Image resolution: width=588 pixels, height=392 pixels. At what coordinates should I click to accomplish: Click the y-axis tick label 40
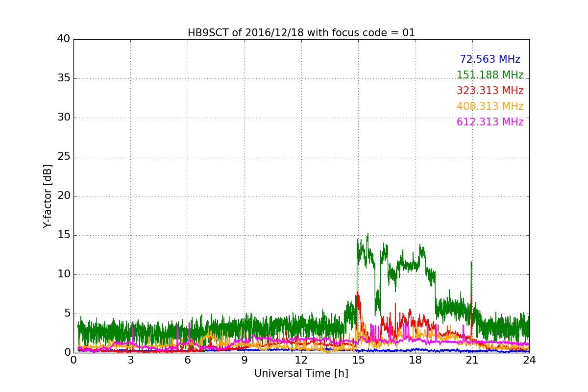[x=64, y=39]
